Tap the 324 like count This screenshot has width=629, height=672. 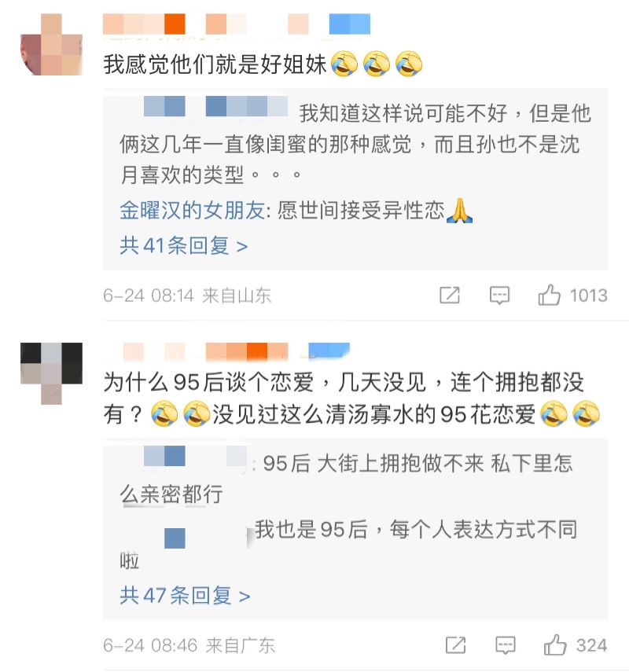591,645
